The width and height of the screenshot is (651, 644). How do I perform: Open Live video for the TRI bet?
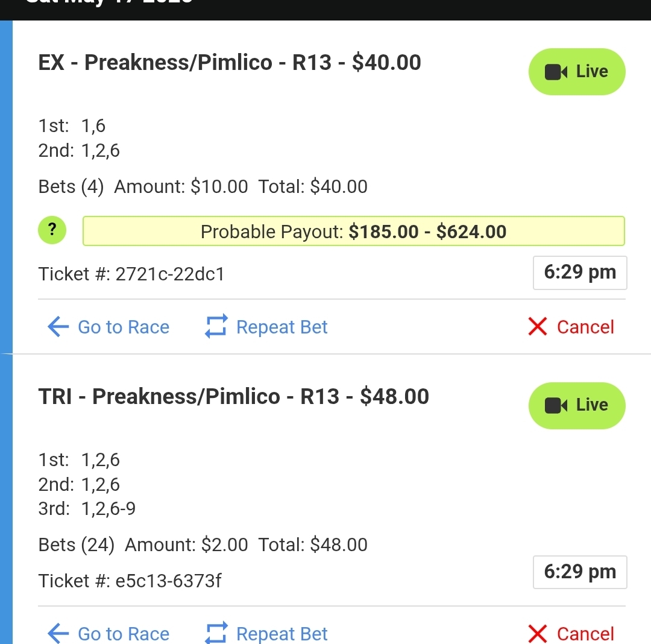tap(577, 405)
